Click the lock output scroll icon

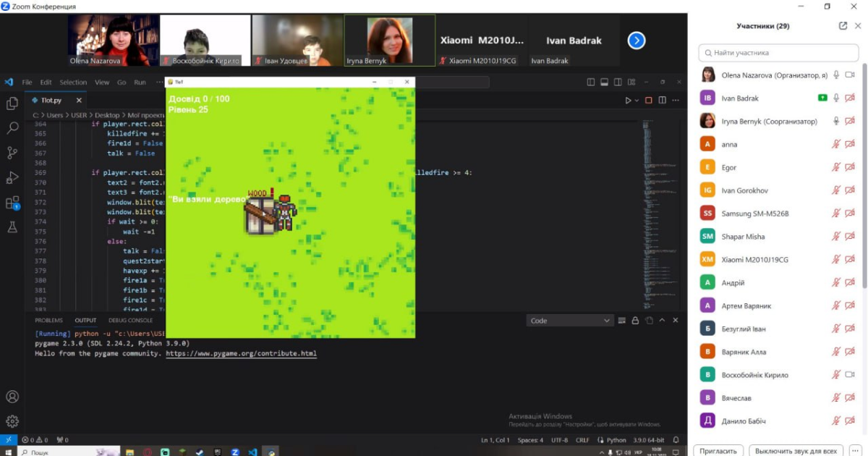pyautogui.click(x=635, y=321)
